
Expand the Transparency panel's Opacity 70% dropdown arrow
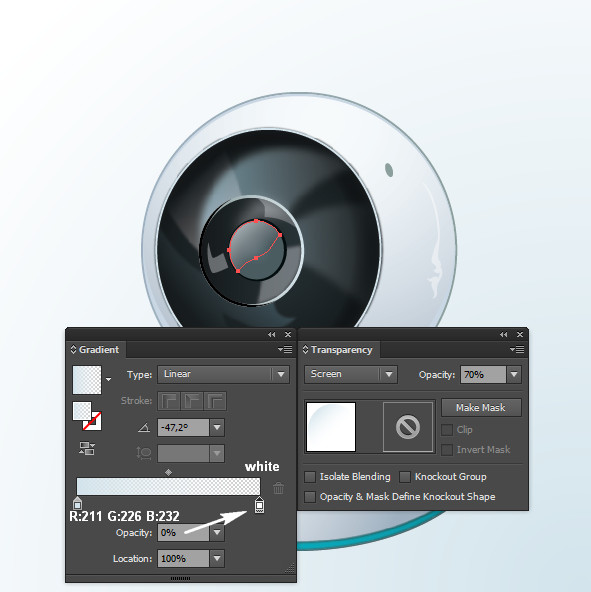click(x=514, y=375)
